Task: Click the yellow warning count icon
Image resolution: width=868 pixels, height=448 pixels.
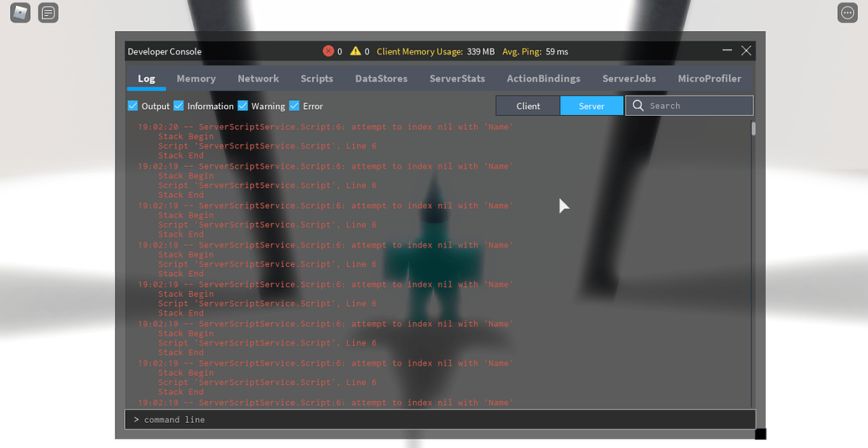Action: [356, 51]
